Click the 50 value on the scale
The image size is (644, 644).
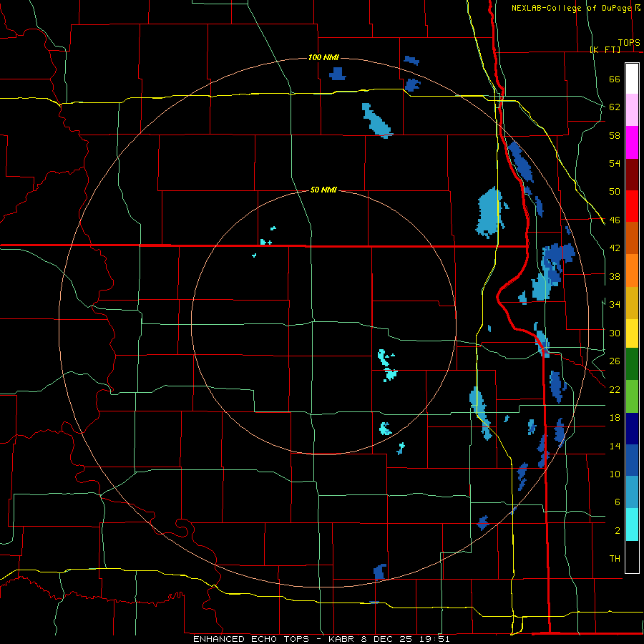click(615, 192)
